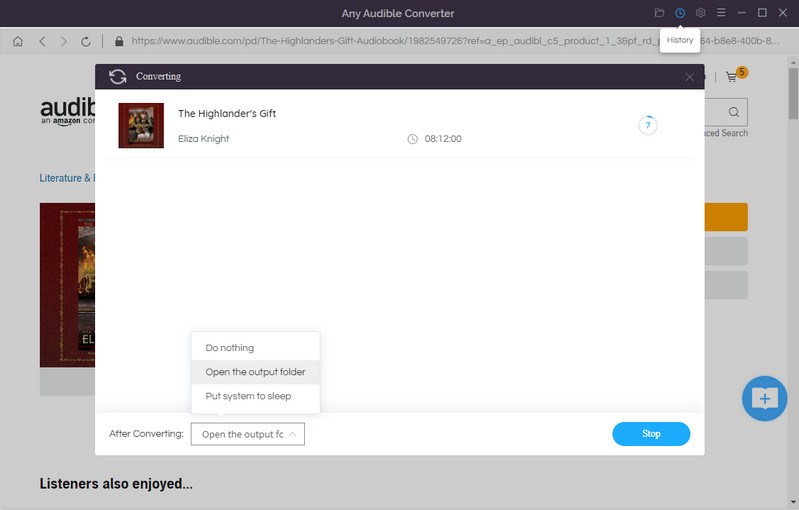Open the Literature & Fiction category link
Image resolution: width=799 pixels, height=510 pixels.
point(67,178)
